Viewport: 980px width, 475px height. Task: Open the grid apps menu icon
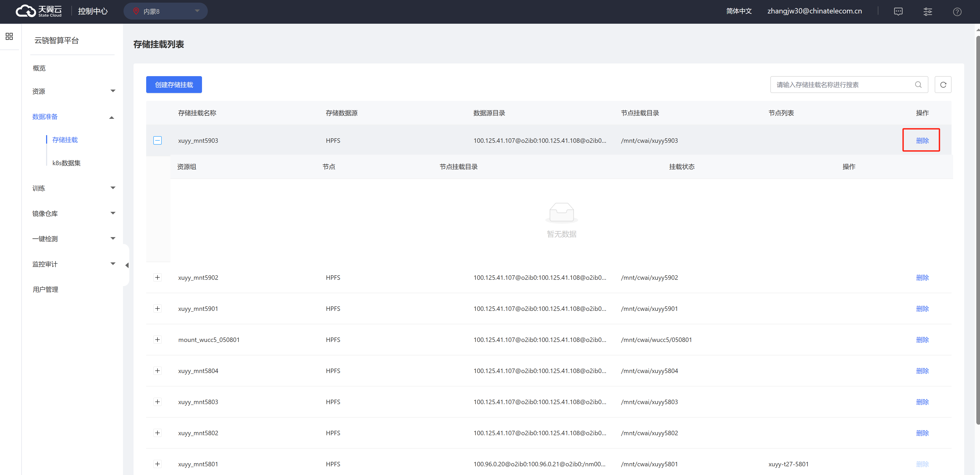[x=9, y=36]
